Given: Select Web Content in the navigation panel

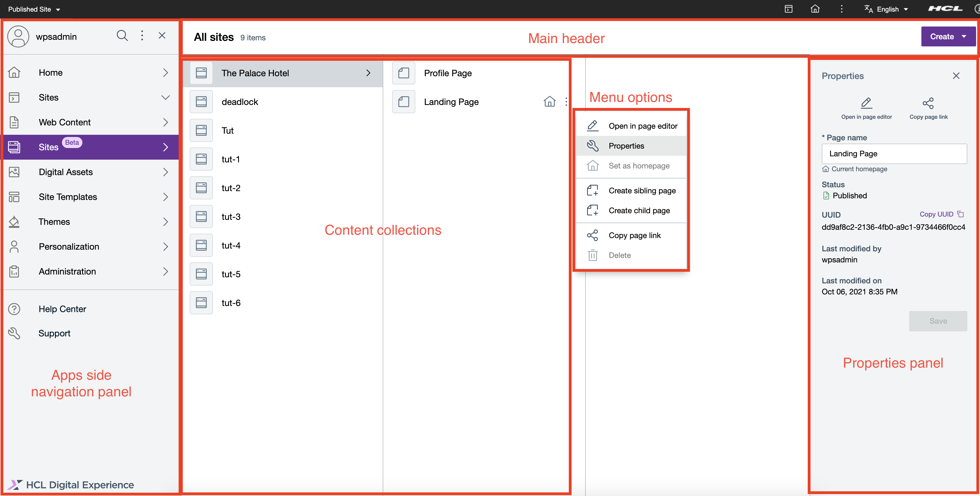Looking at the screenshot, I should pyautogui.click(x=65, y=122).
